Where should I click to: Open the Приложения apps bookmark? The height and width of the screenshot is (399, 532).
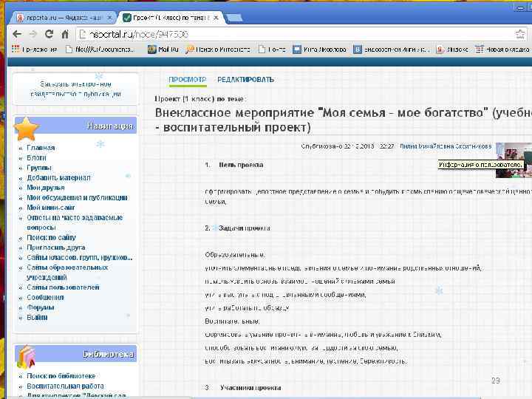[35, 50]
